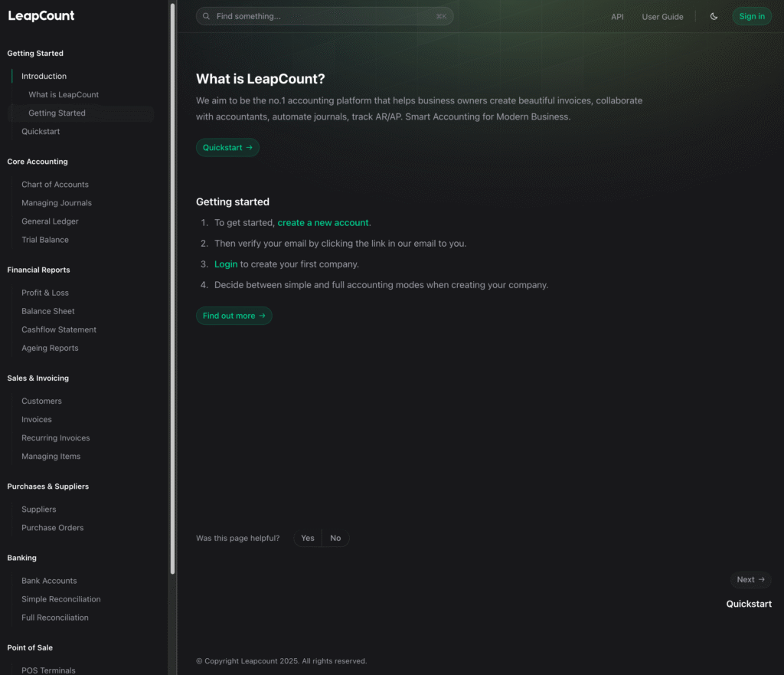Jump to the What is LeapCount sub-item

64,95
